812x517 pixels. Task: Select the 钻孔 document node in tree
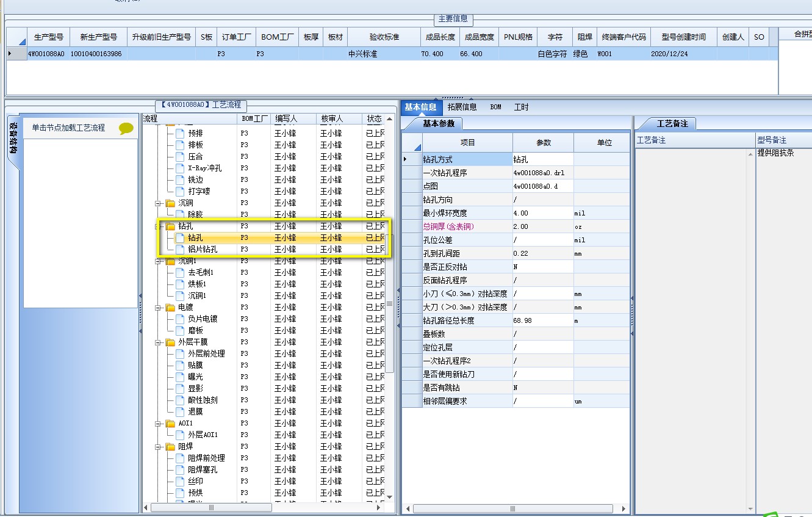click(x=195, y=237)
